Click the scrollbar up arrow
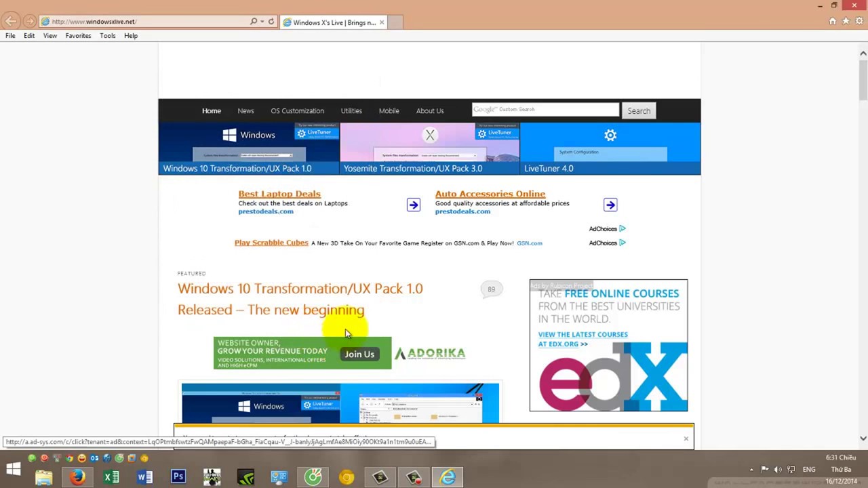Image resolution: width=868 pixels, height=488 pixels. click(863, 53)
